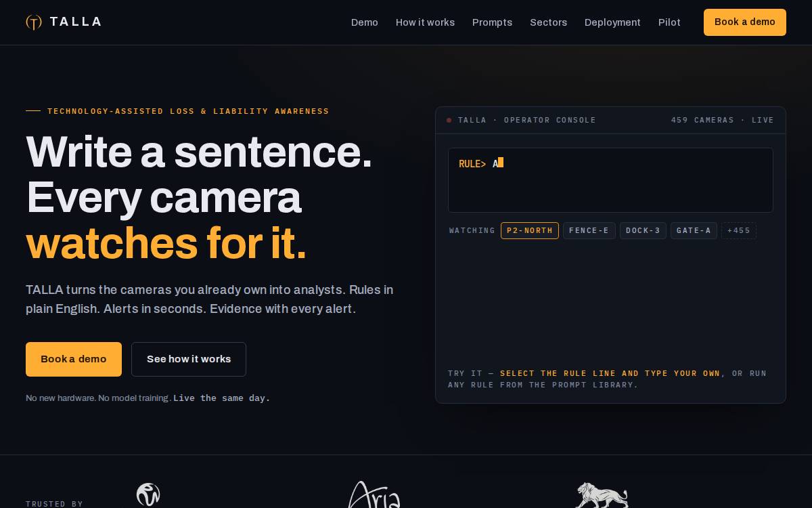Focus the RULE> input line
Image resolution: width=812 pixels, height=508 pixels.
click(610, 180)
